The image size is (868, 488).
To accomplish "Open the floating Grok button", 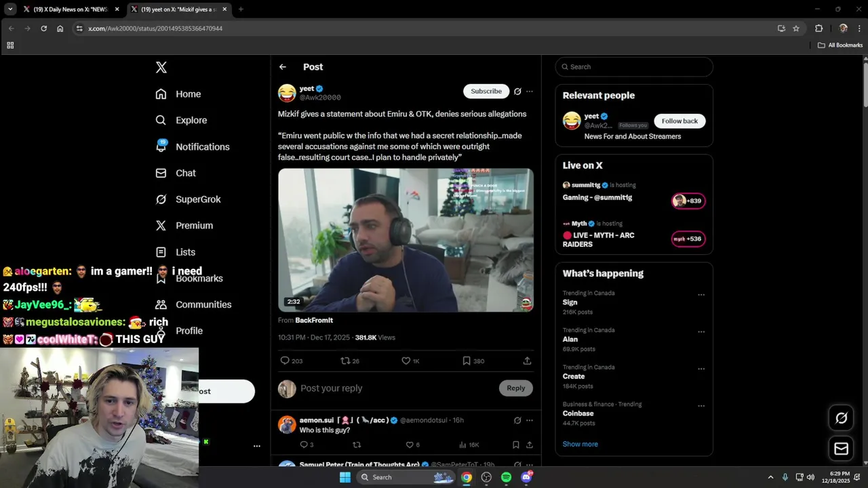I will [842, 418].
